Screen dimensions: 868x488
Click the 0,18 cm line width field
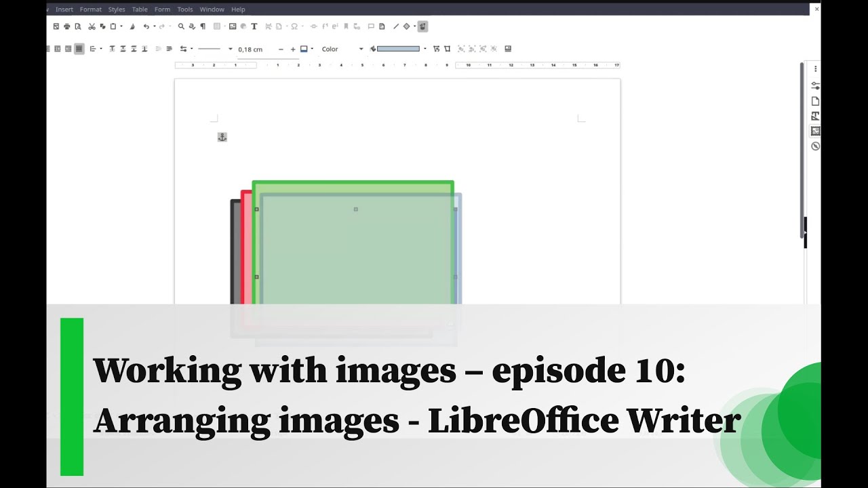(255, 49)
